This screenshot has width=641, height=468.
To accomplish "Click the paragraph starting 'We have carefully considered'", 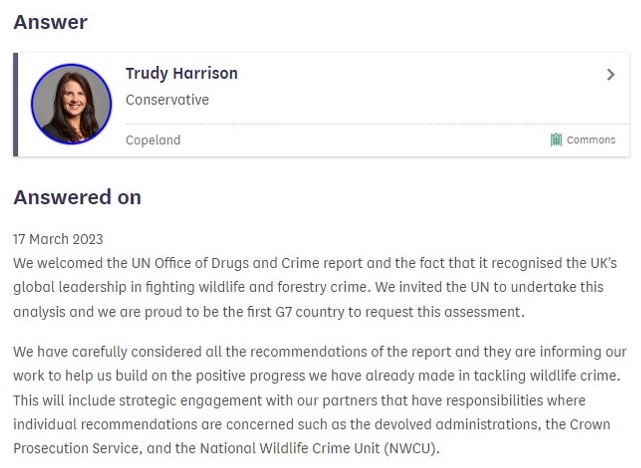I will pos(320,400).
